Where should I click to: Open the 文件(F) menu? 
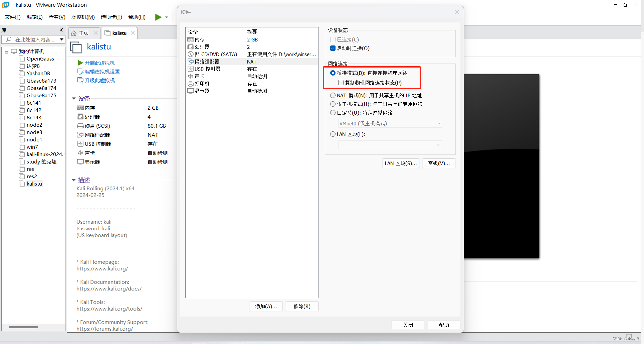[x=13, y=17]
